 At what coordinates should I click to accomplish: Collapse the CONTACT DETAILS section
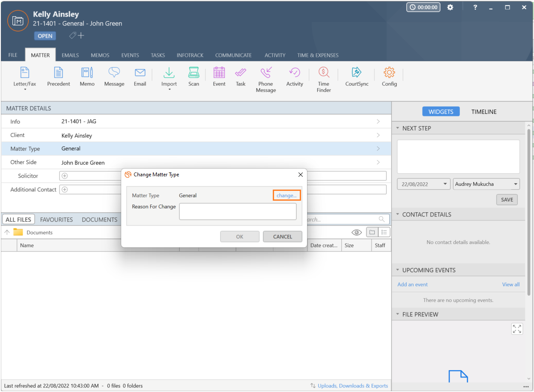click(398, 214)
